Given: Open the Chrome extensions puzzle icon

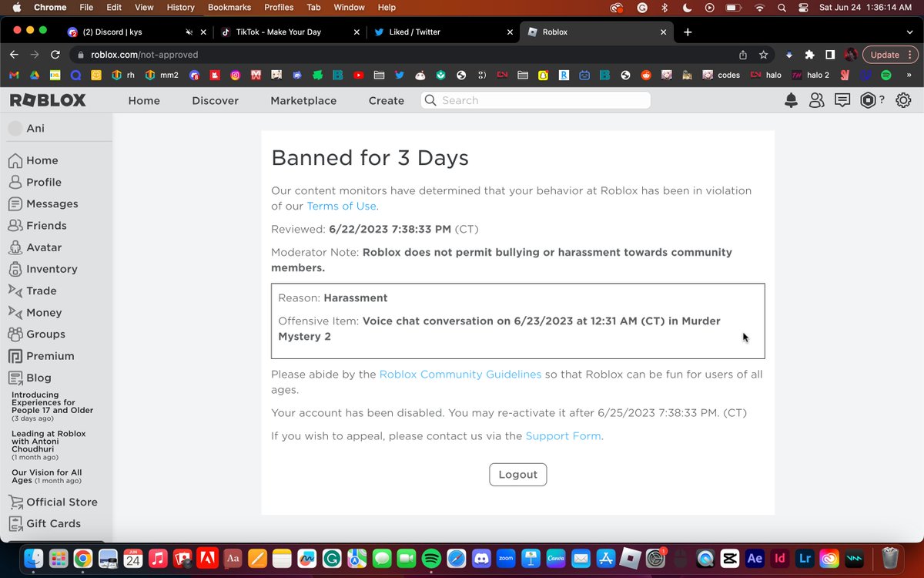Looking at the screenshot, I should coord(809,55).
